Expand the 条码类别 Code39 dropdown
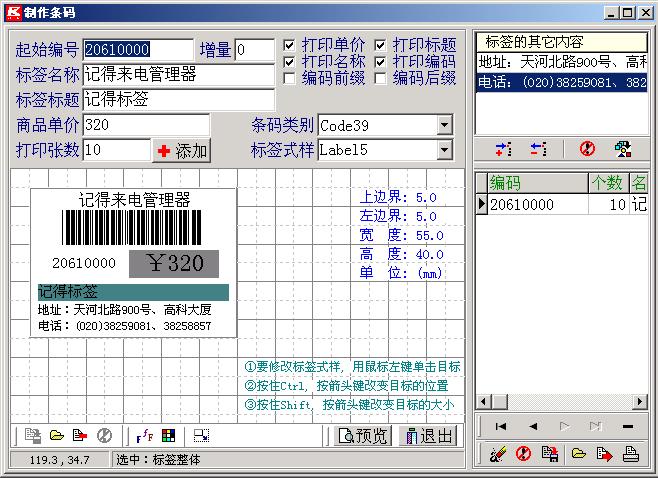This screenshot has height=478, width=658. coord(444,125)
